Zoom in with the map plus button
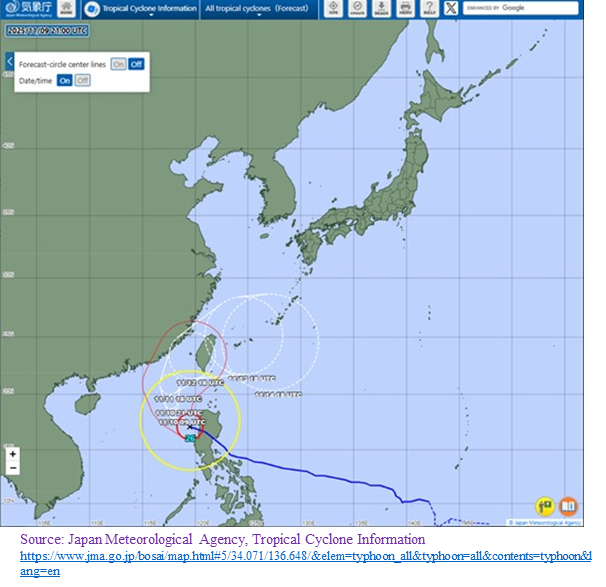 tap(12, 454)
